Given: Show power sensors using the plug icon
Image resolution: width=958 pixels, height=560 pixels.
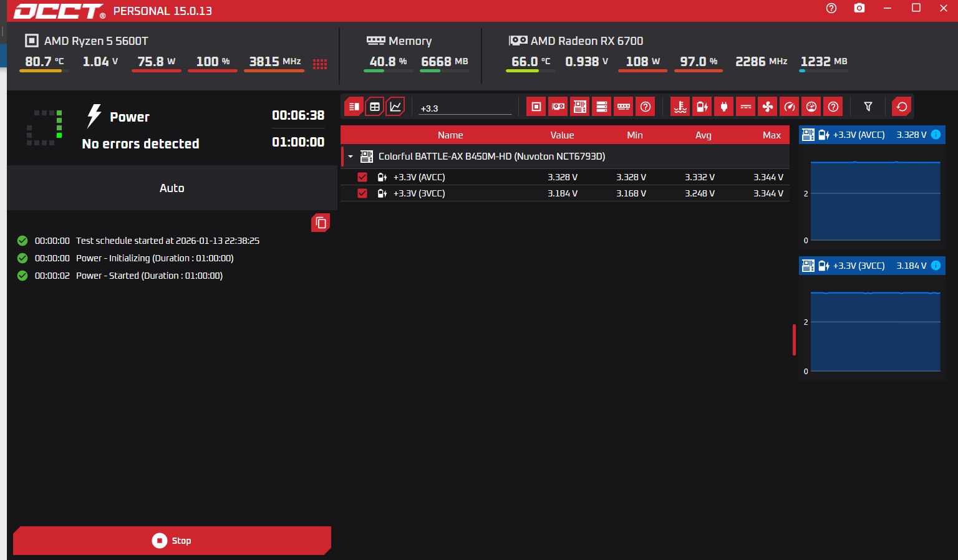Looking at the screenshot, I should tap(724, 107).
